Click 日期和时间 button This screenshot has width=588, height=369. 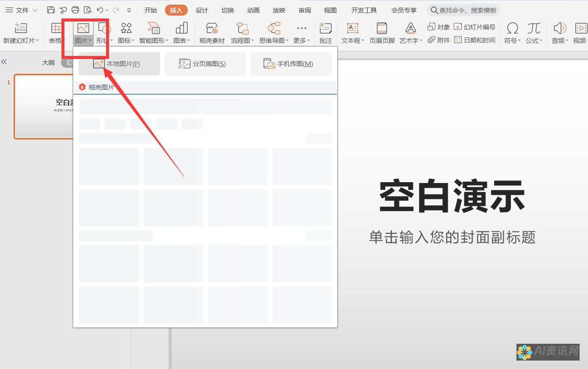click(474, 40)
